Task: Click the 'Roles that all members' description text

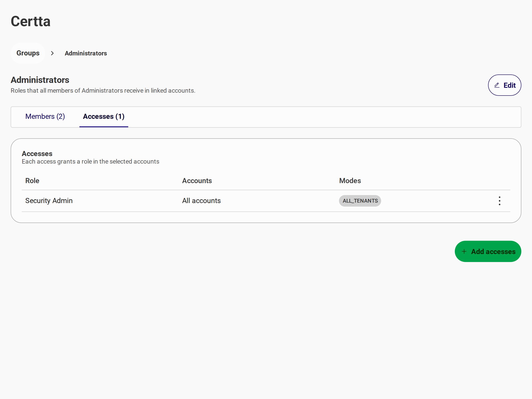Action: pyautogui.click(x=103, y=91)
